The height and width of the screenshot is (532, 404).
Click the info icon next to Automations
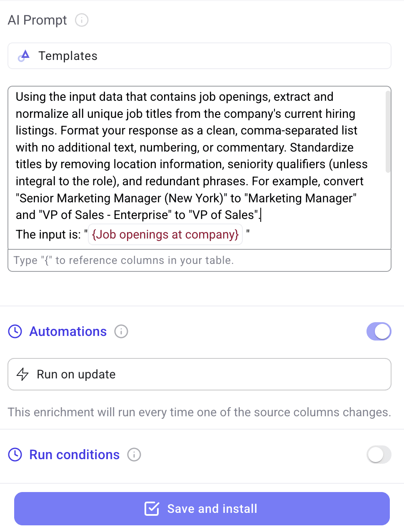pos(121,331)
